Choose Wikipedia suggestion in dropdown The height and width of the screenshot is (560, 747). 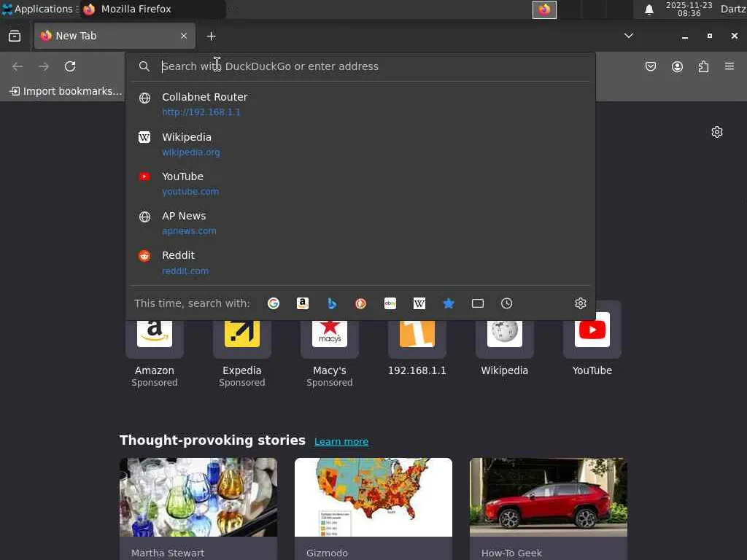click(360, 144)
